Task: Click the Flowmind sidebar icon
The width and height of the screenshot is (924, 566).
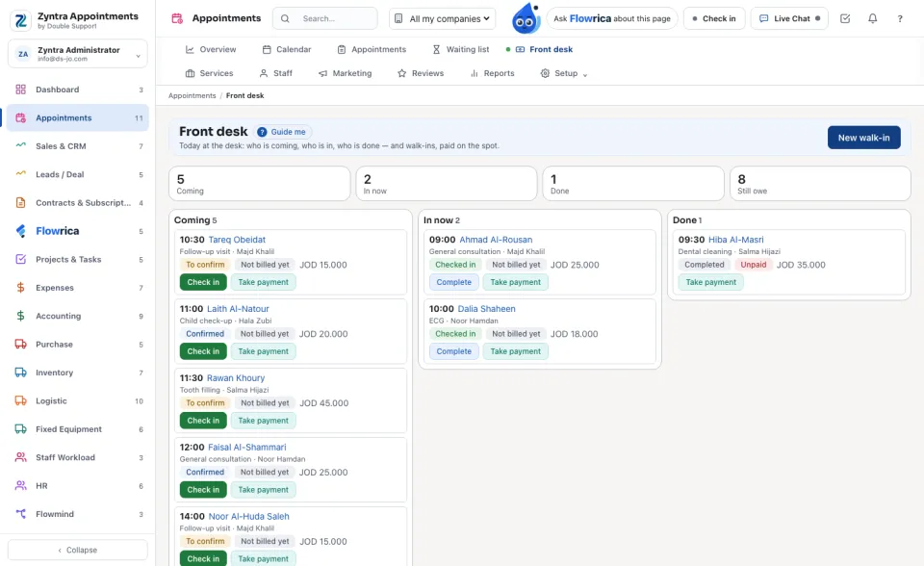Action: tap(20, 514)
